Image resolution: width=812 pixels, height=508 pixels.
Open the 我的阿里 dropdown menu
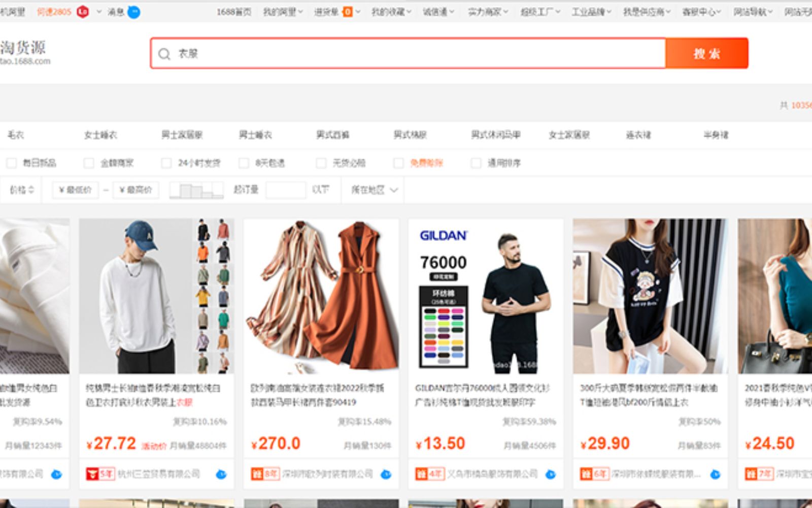pyautogui.click(x=282, y=12)
